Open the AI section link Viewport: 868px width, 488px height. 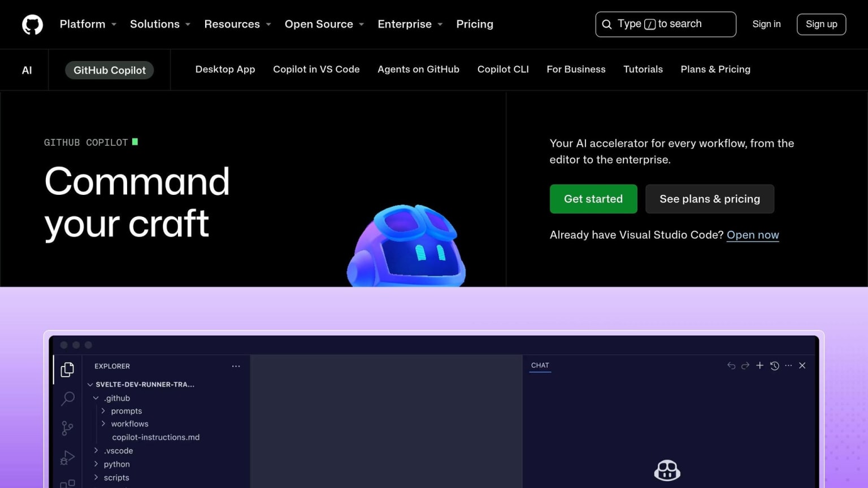(27, 70)
